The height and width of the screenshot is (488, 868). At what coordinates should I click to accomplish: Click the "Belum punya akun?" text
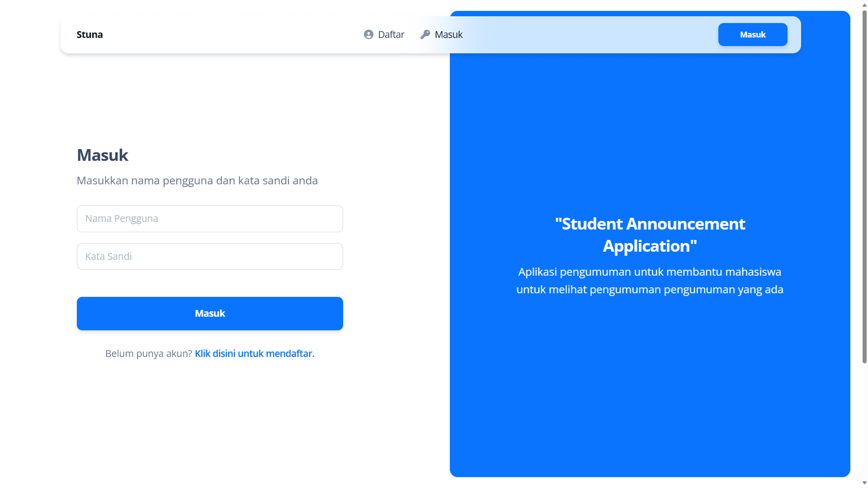[x=149, y=354]
